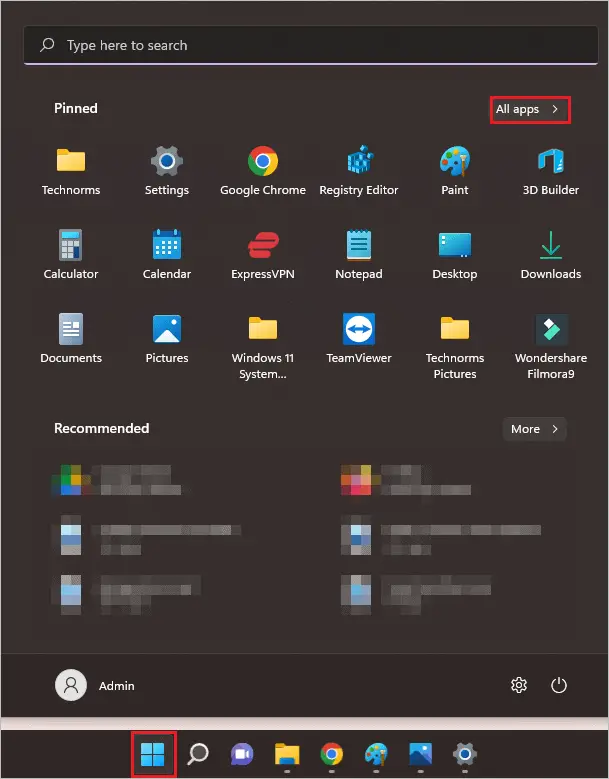
Task: Switch to Paint on the taskbar
Action: coord(376,754)
